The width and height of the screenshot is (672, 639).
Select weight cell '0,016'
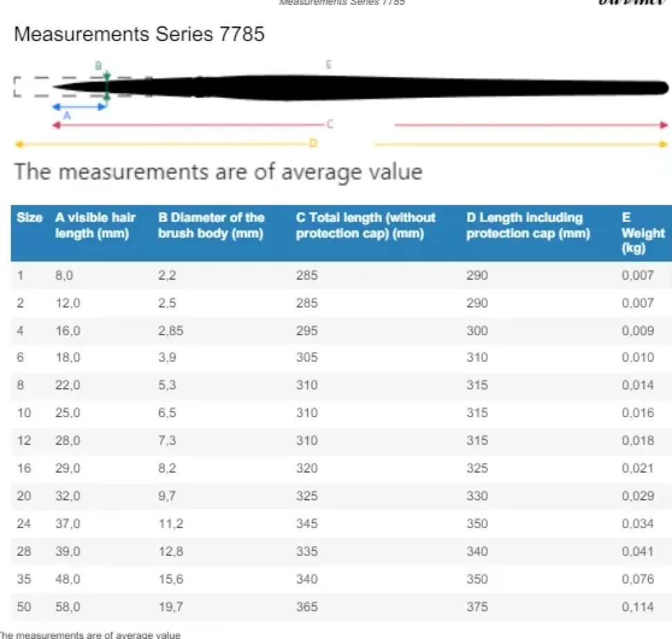point(638,413)
